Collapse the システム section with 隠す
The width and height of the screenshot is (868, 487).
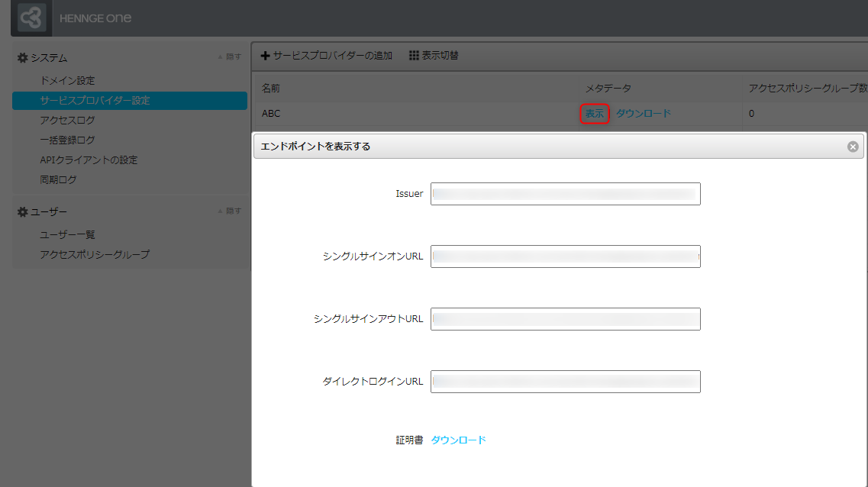coord(230,56)
